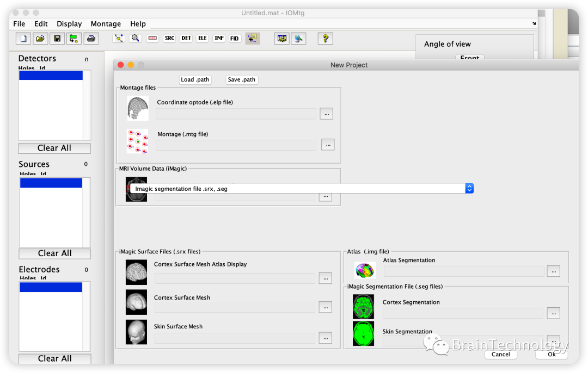Click the Load .path button

(x=195, y=79)
